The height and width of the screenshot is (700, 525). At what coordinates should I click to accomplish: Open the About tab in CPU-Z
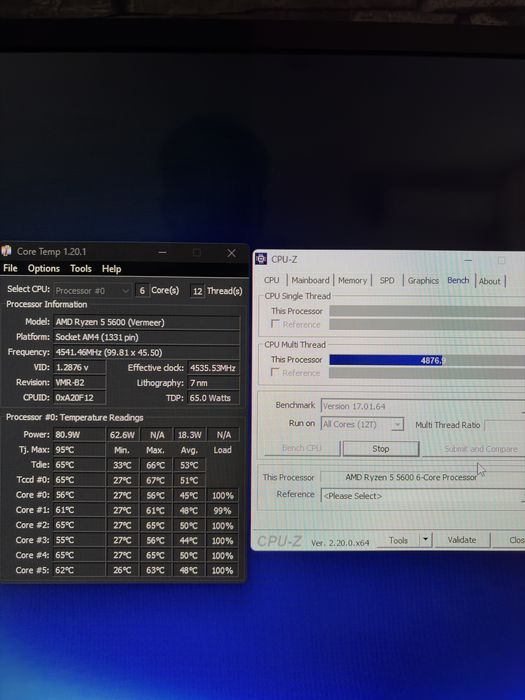coord(490,281)
